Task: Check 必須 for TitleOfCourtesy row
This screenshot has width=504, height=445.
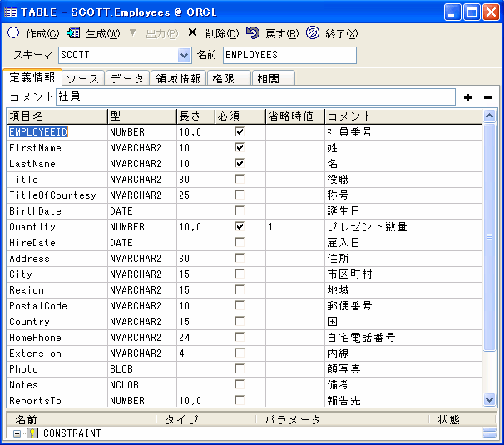Action: coord(240,195)
